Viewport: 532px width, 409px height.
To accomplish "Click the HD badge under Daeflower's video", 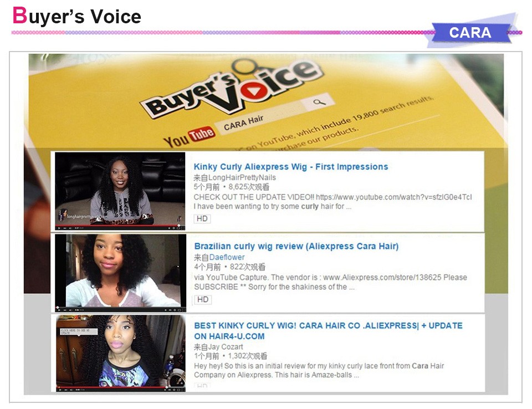I will (x=203, y=300).
